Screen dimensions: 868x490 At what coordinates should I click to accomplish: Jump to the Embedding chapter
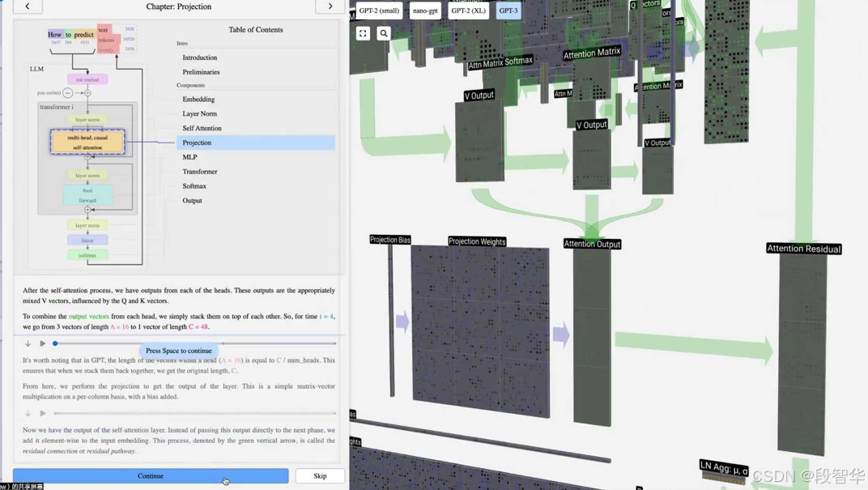coord(198,99)
